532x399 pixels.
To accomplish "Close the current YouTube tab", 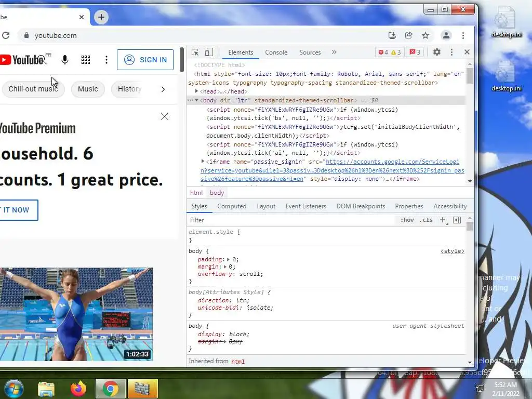I will point(82,17).
